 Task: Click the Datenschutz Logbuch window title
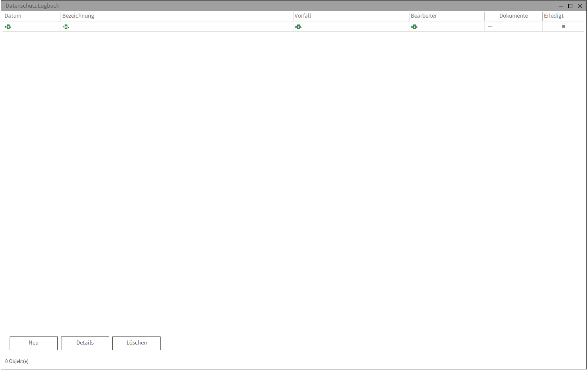tap(33, 6)
